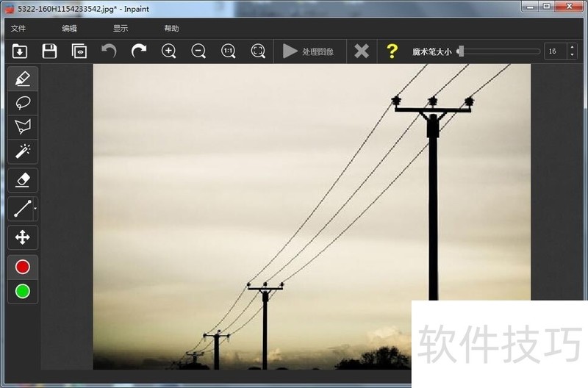The height and width of the screenshot is (388, 588).
Task: Zoom in on the image
Action: (168, 51)
